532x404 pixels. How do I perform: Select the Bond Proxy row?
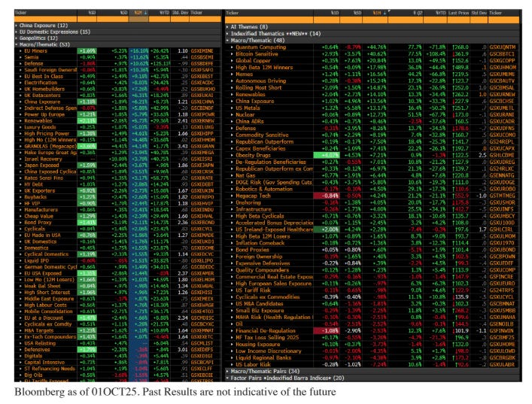click(x=117, y=223)
